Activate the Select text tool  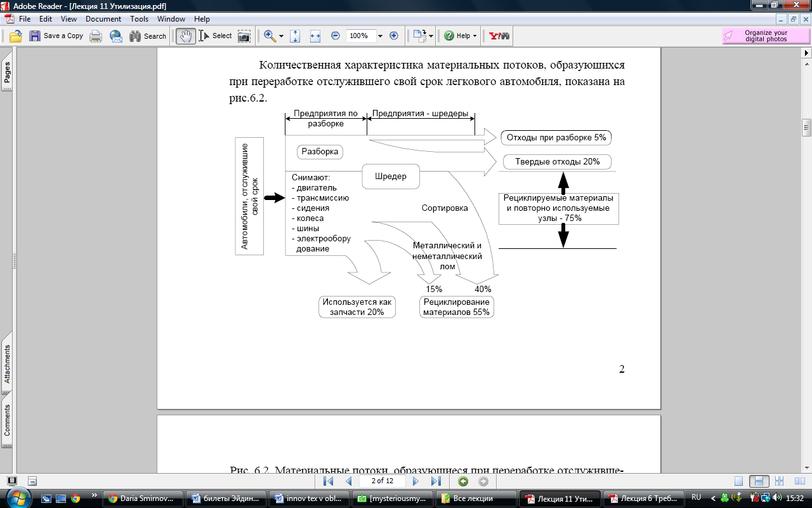pyautogui.click(x=216, y=36)
